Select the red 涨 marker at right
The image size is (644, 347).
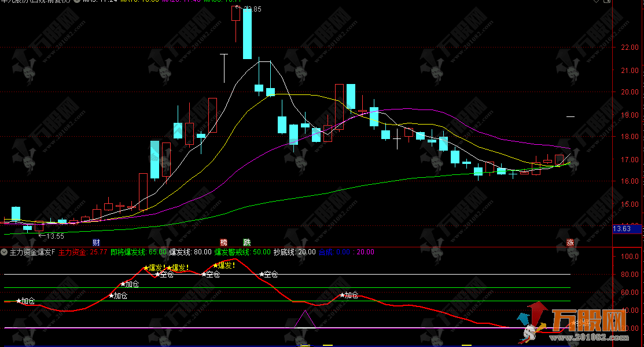[570, 242]
